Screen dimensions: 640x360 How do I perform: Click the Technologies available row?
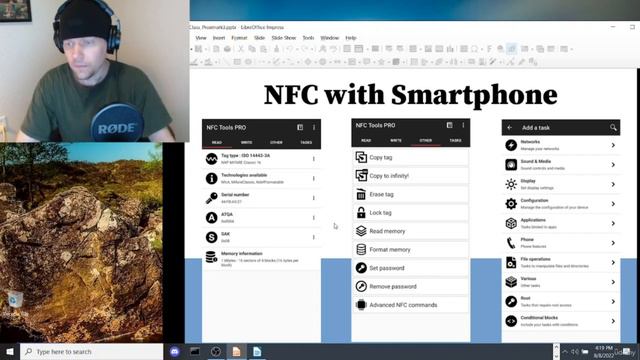click(261, 178)
